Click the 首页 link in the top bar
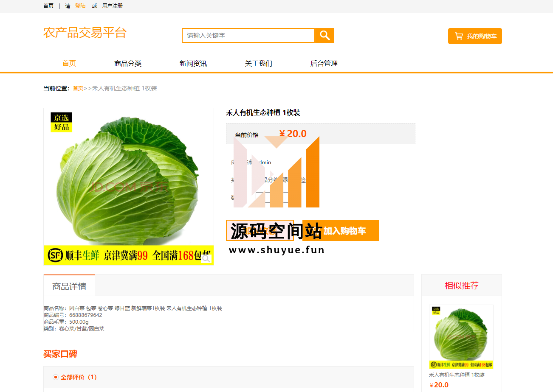The height and width of the screenshot is (392, 553). click(48, 6)
